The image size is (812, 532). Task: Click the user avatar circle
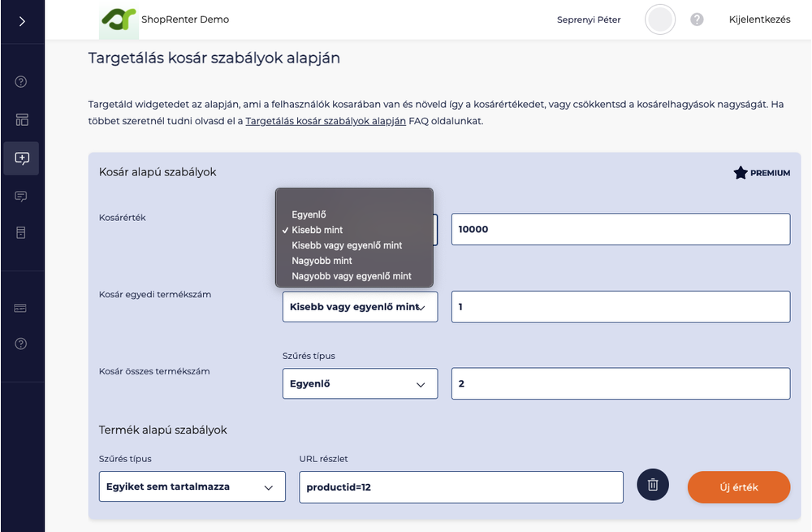pos(660,19)
